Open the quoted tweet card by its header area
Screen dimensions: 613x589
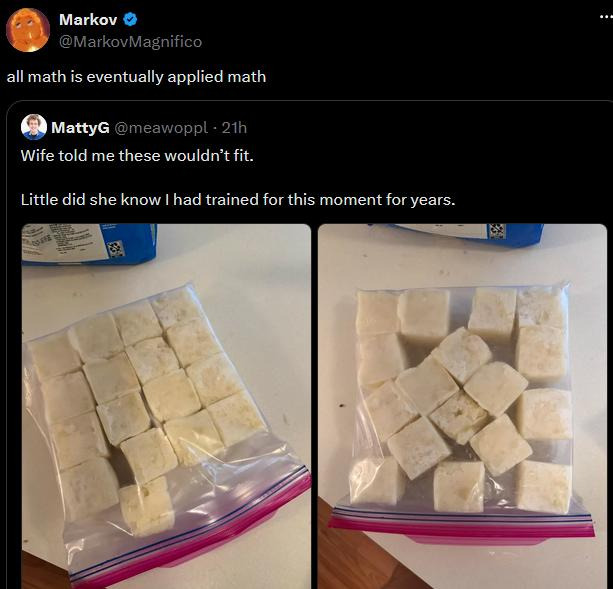pos(134,127)
